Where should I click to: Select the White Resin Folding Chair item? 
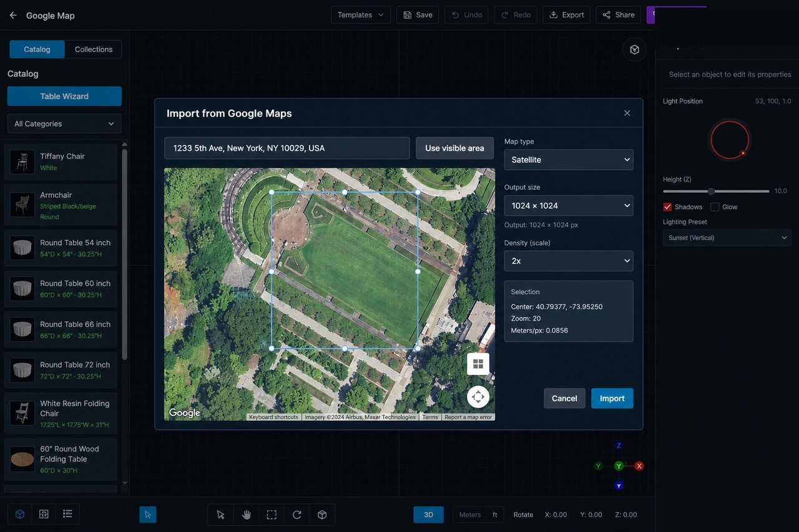(x=61, y=414)
